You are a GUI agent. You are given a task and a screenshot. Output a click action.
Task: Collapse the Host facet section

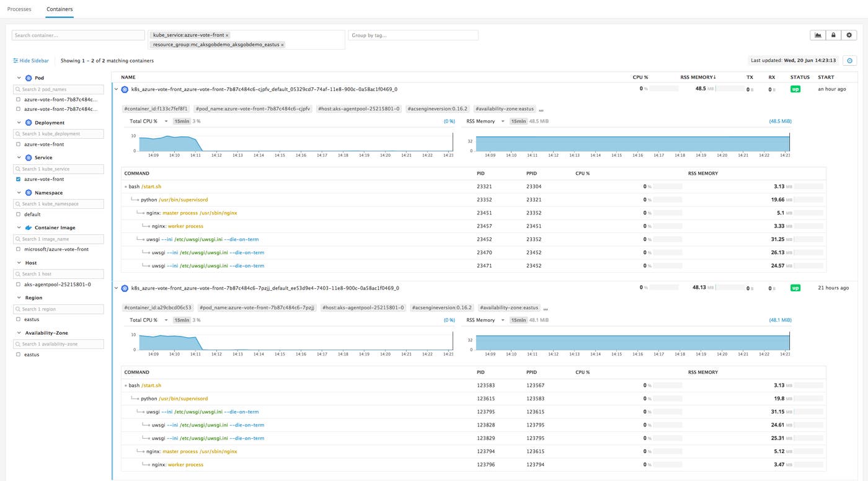[19, 263]
